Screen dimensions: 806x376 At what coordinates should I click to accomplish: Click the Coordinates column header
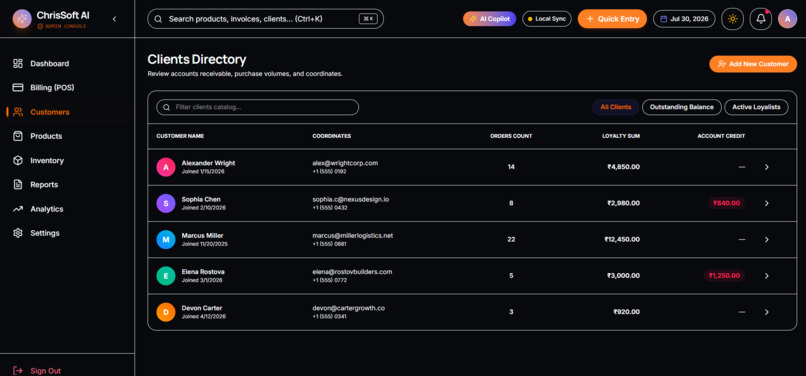click(332, 136)
